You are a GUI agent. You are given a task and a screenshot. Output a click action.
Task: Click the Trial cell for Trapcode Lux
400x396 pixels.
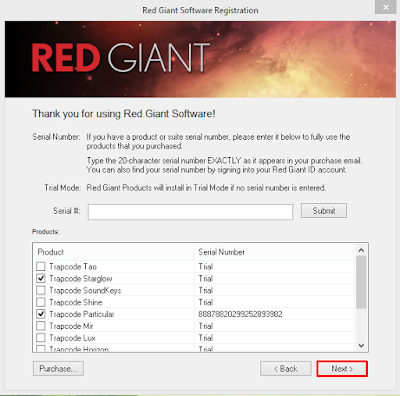click(x=206, y=338)
